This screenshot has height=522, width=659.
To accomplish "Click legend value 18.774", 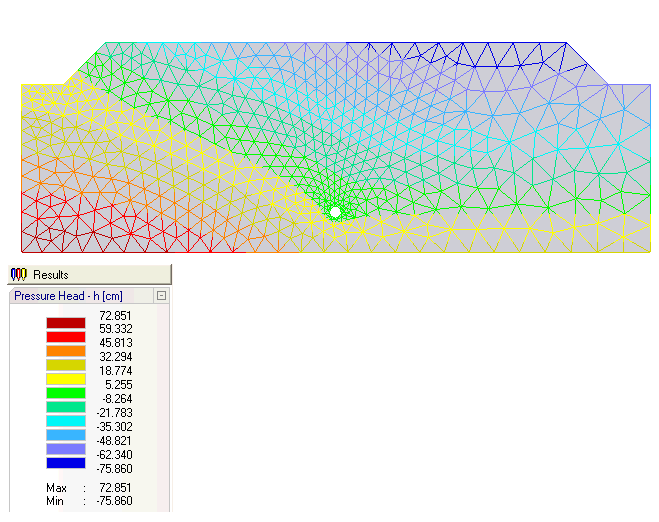I will [116, 371].
